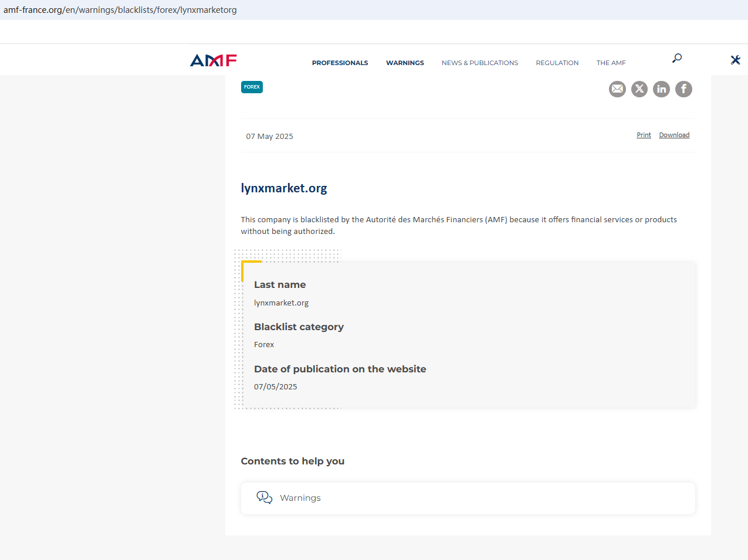Select the lynxmarket.org page heading
Viewport: 748px width, 560px height.
tap(284, 188)
